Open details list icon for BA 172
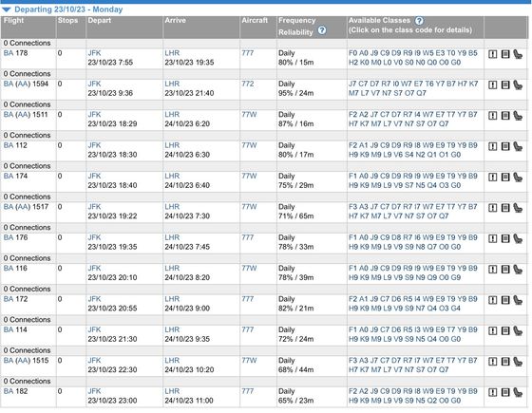This screenshot has height=413, width=532. 505,300
